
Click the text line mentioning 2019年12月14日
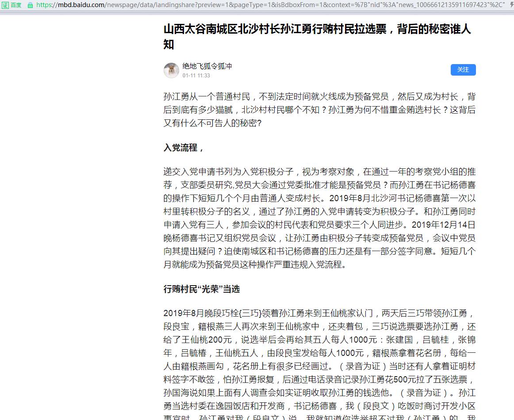click(x=319, y=225)
